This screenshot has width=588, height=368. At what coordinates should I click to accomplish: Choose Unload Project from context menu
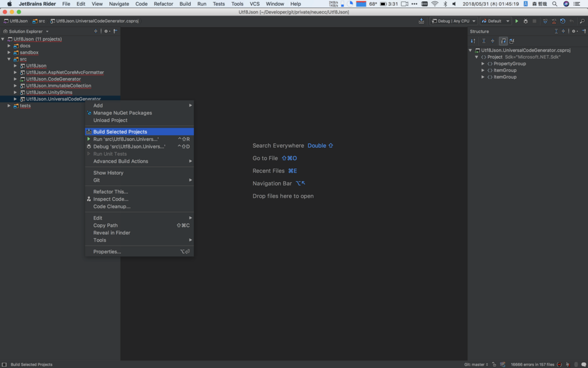click(140, 120)
